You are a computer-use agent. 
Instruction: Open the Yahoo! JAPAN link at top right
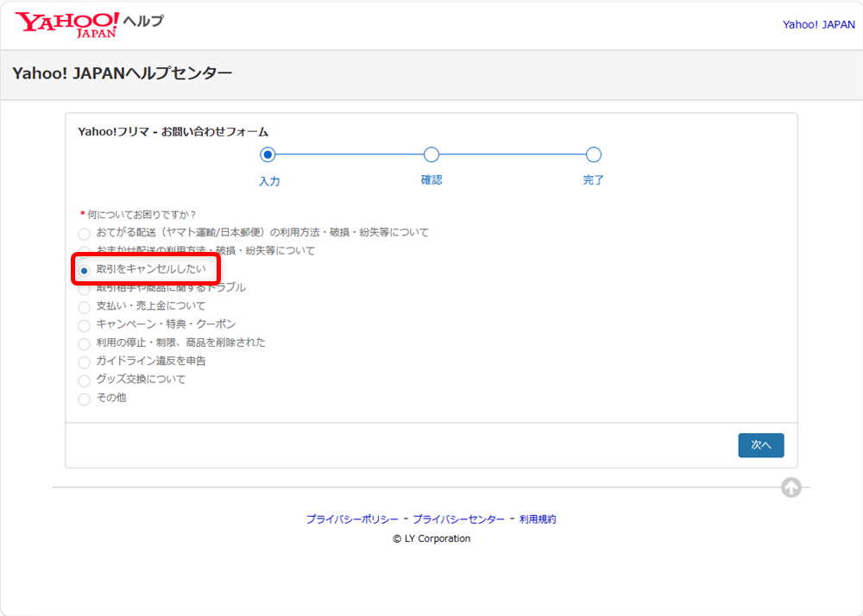click(818, 25)
